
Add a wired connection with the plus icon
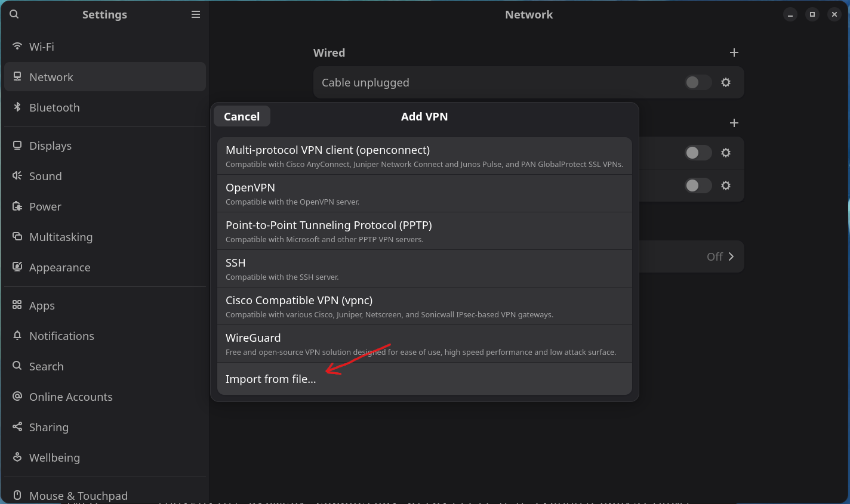[734, 52]
